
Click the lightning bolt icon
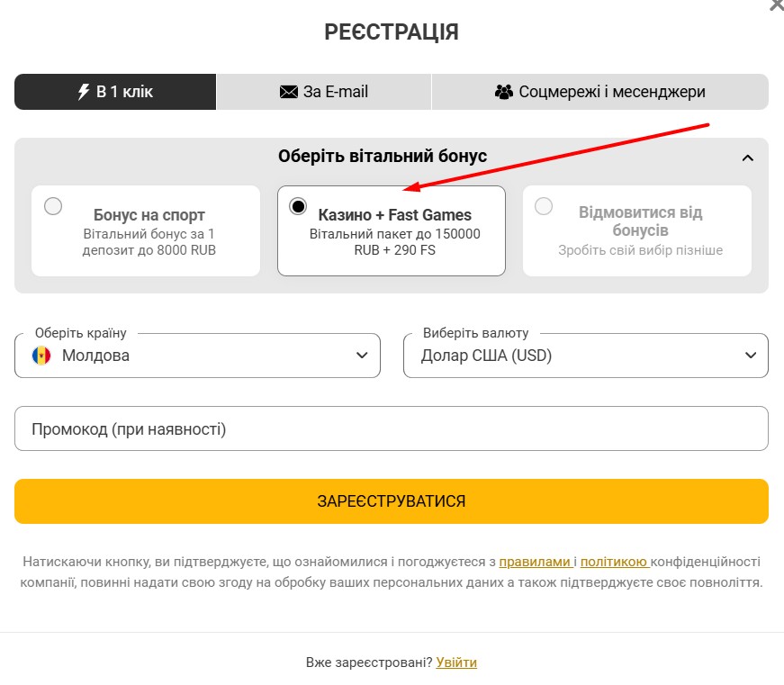coord(84,92)
